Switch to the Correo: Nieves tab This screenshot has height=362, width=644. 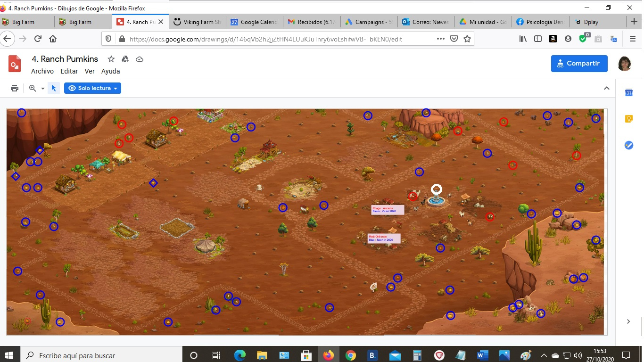[426, 22]
